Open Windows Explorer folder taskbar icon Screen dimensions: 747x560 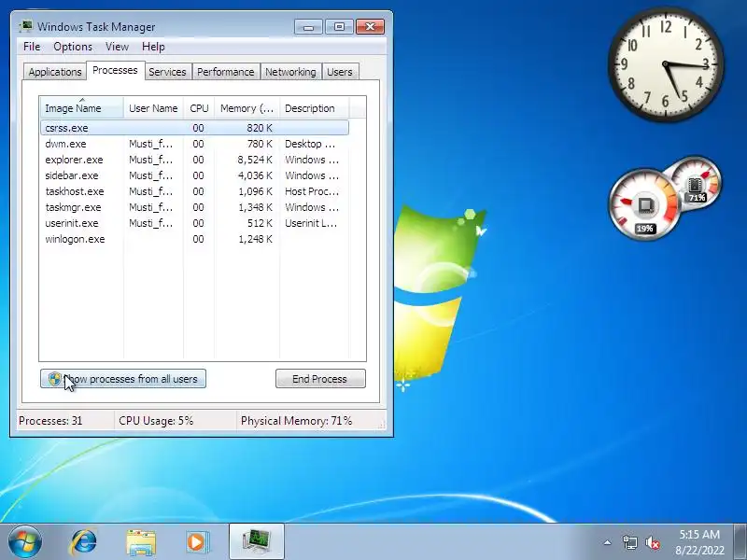(x=141, y=542)
